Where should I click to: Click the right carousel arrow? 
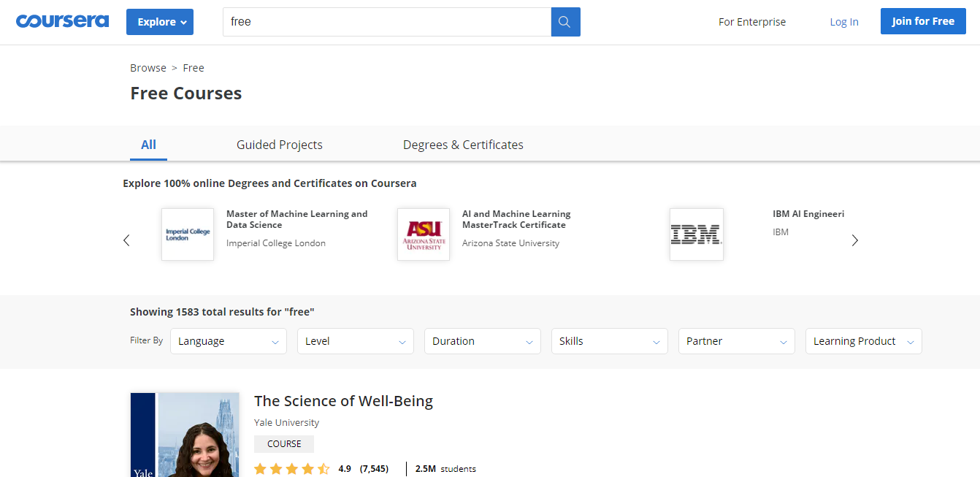854,240
